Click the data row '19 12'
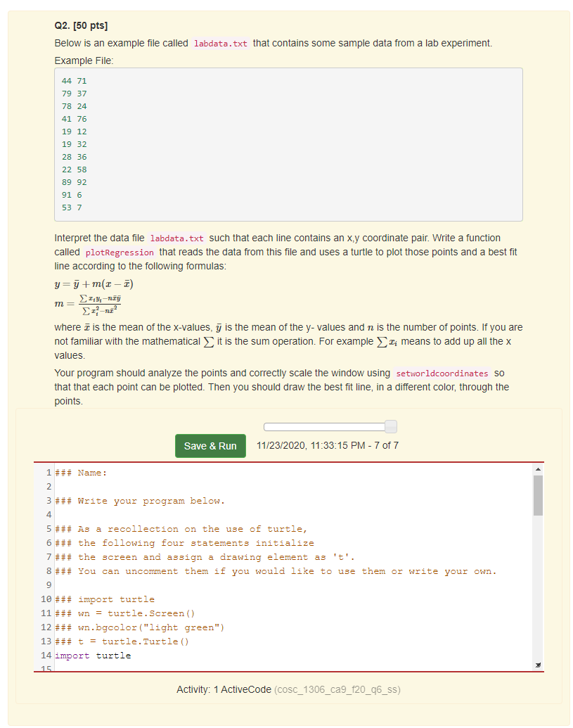Viewport: 573px width, 728px height. coord(75,132)
